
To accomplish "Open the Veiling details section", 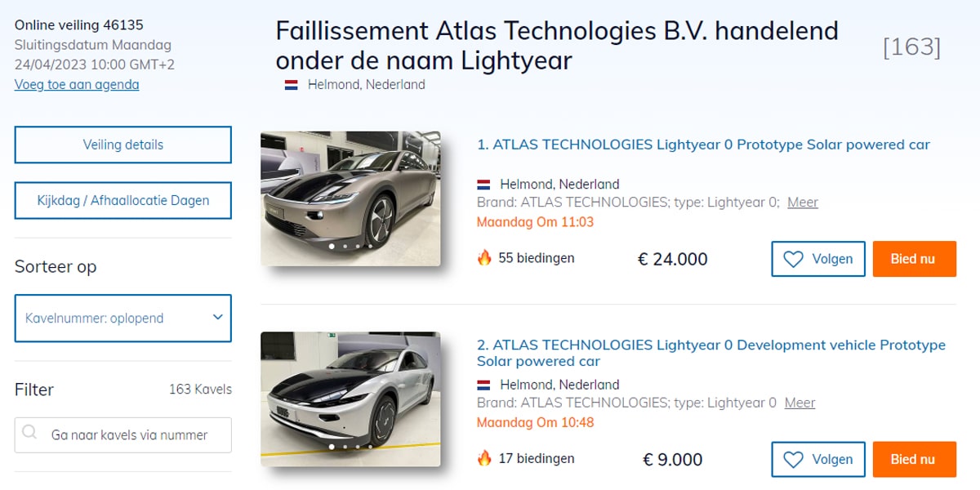I will [x=122, y=145].
